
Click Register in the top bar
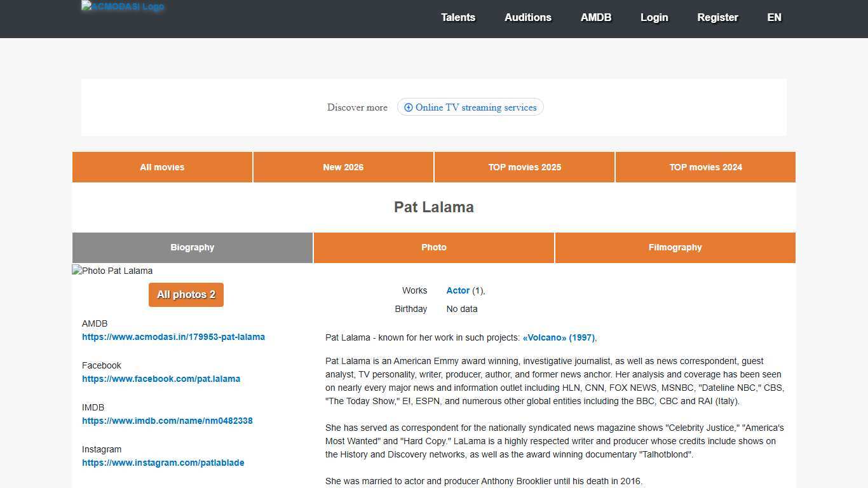[717, 18]
